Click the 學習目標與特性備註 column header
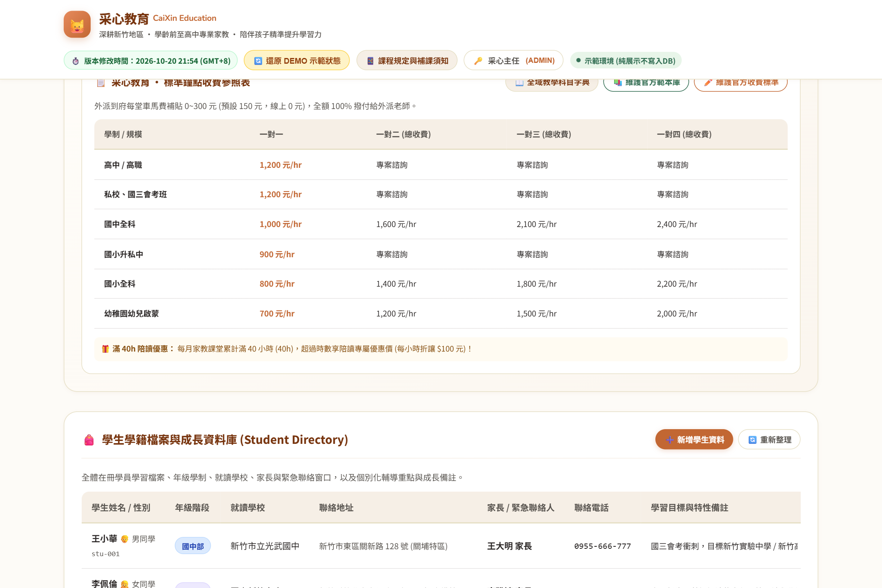 pyautogui.click(x=689, y=508)
